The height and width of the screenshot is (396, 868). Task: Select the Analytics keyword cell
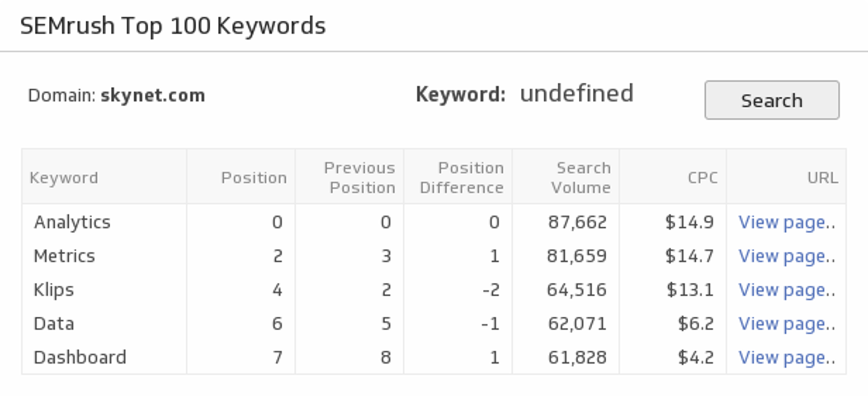(72, 222)
